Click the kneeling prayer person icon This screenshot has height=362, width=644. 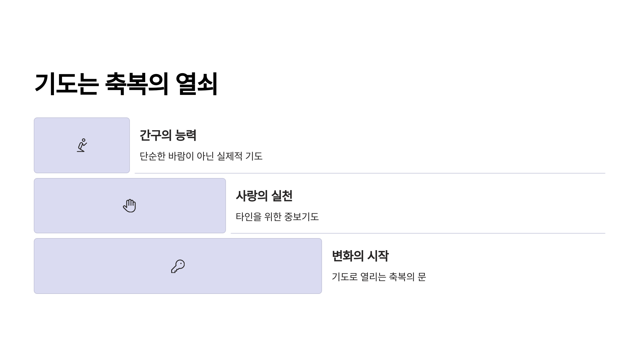[82, 145]
